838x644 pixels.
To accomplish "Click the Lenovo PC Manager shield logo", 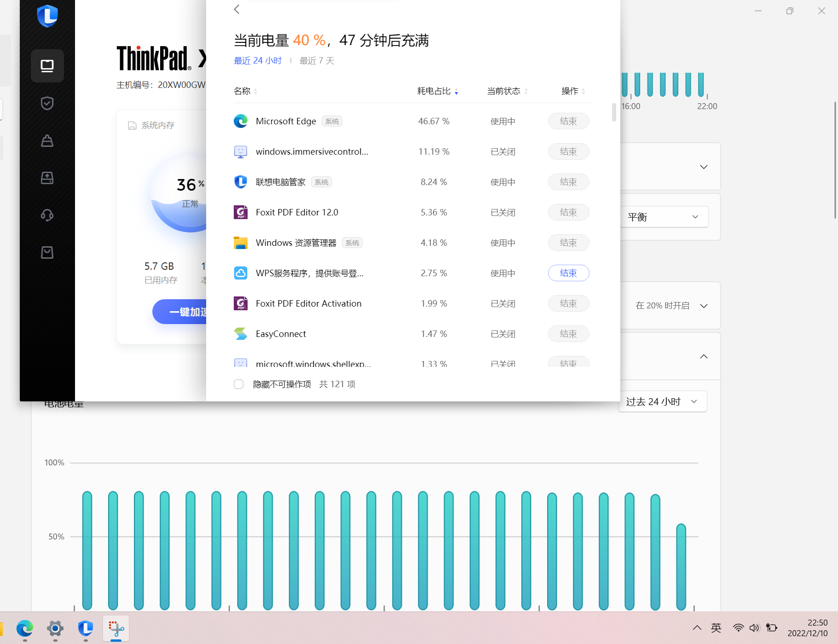I will coord(47,16).
